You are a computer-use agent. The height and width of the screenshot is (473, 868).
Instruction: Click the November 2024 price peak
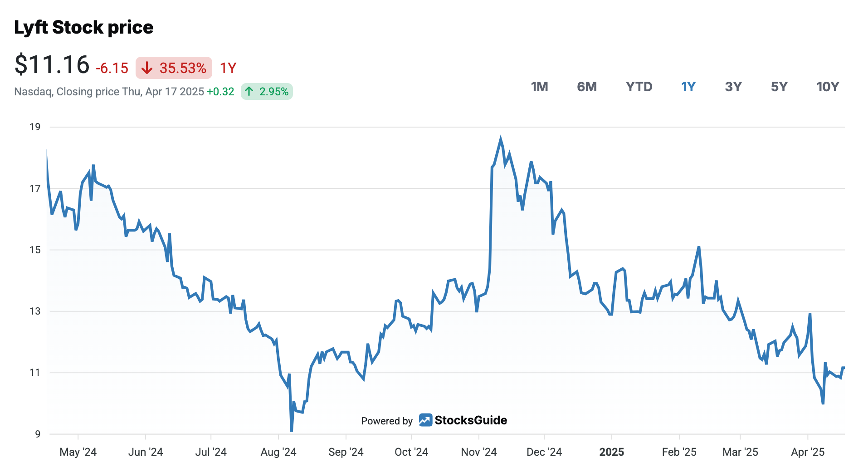click(501, 139)
